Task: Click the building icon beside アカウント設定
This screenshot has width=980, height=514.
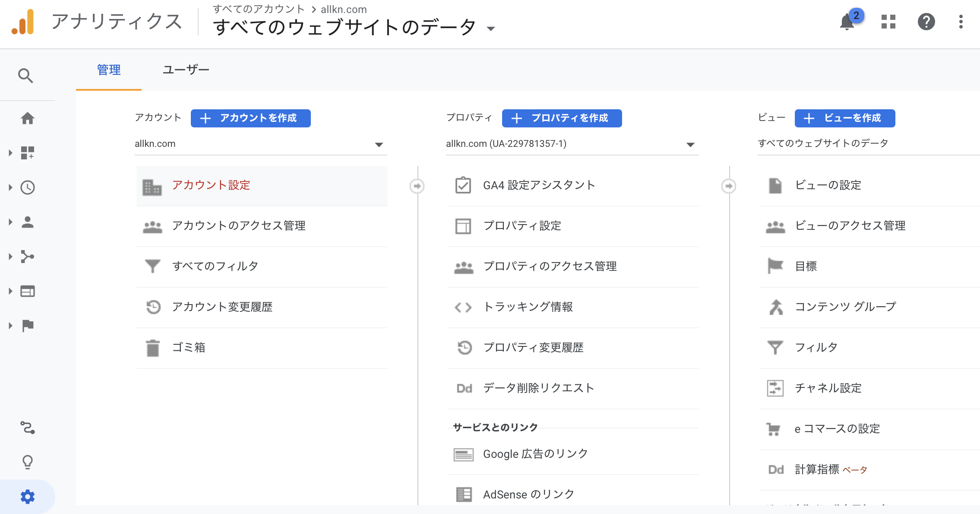Action: pyautogui.click(x=152, y=187)
